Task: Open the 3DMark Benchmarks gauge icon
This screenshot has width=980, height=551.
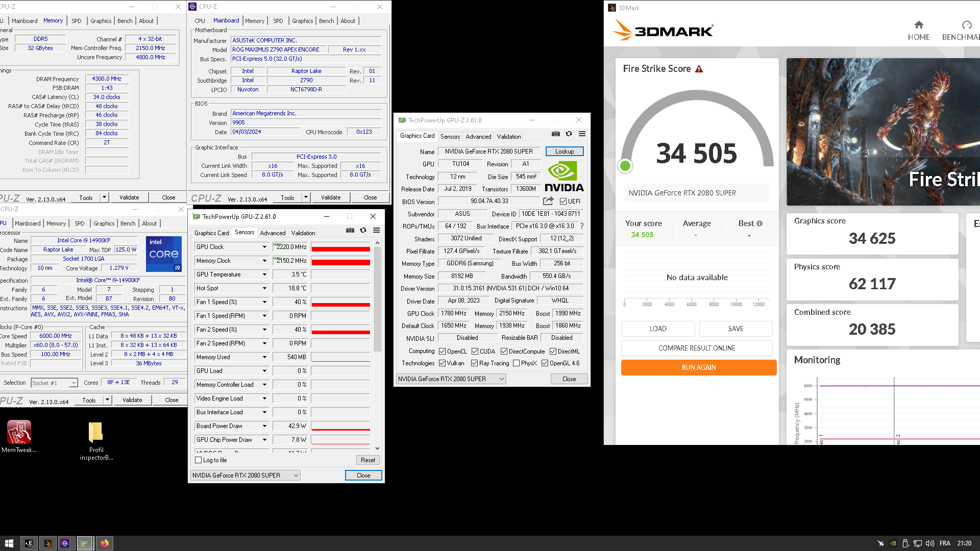Action: pyautogui.click(x=967, y=25)
